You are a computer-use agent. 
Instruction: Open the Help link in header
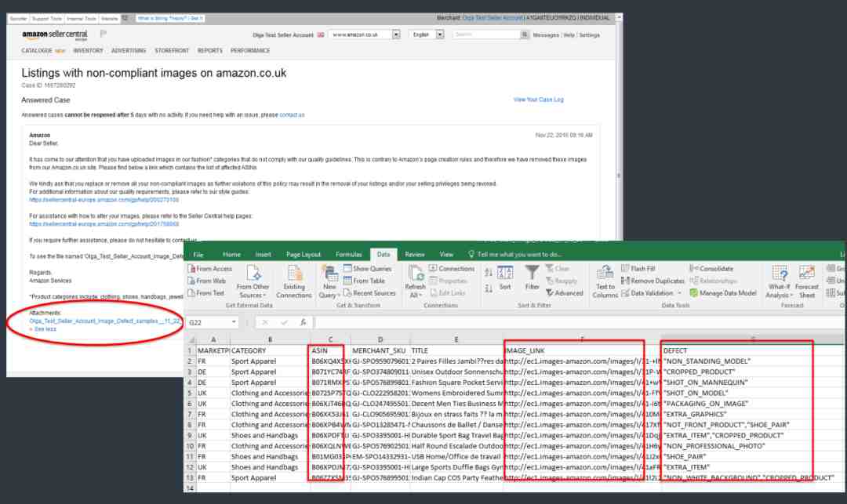click(569, 35)
